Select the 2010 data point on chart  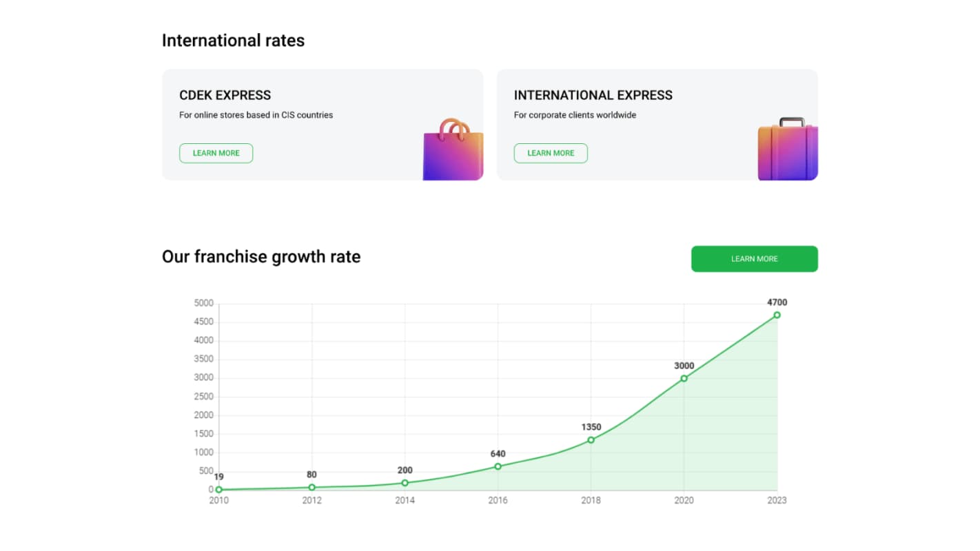click(219, 490)
